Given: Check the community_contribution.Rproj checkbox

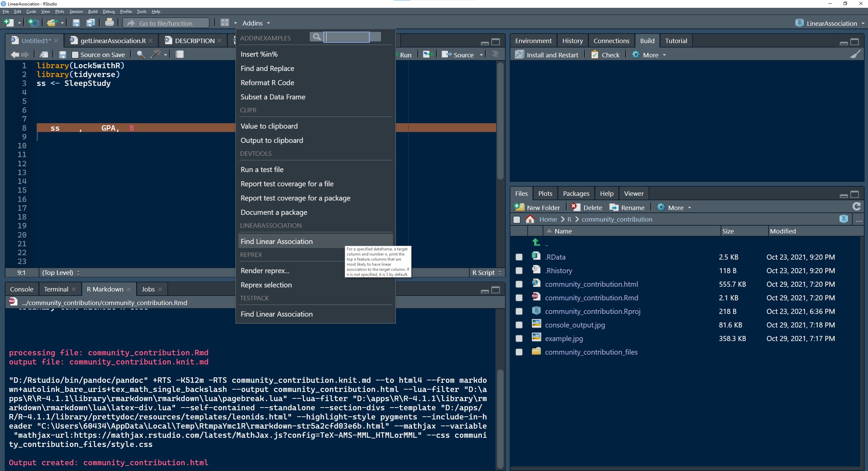Looking at the screenshot, I should tap(519, 312).
